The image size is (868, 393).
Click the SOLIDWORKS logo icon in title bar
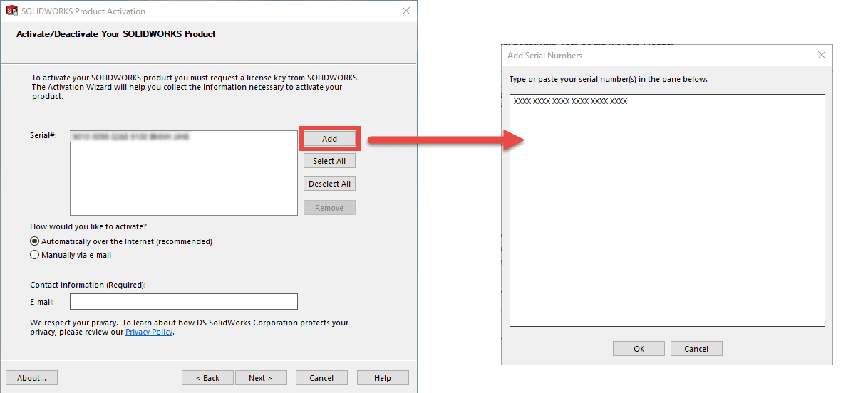(11, 11)
